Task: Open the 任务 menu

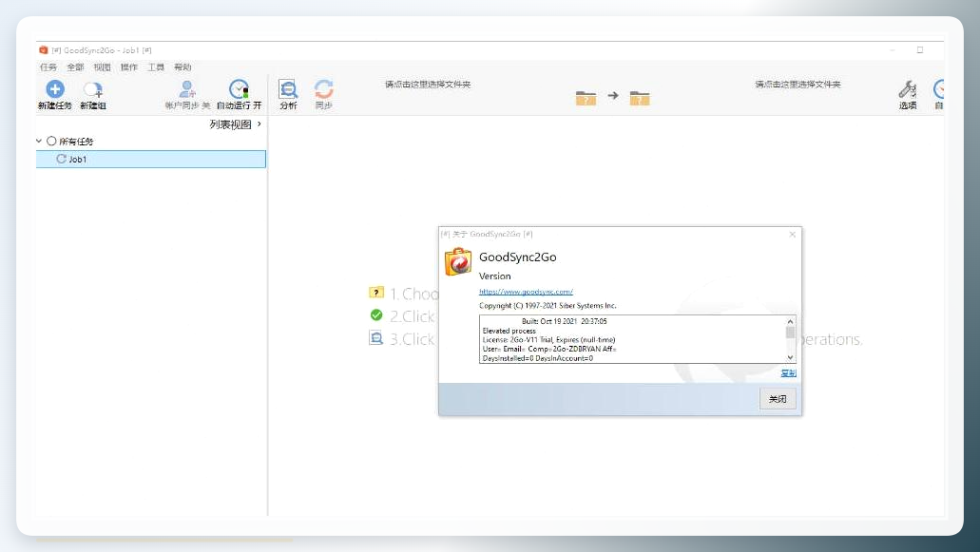Action: click(x=48, y=67)
